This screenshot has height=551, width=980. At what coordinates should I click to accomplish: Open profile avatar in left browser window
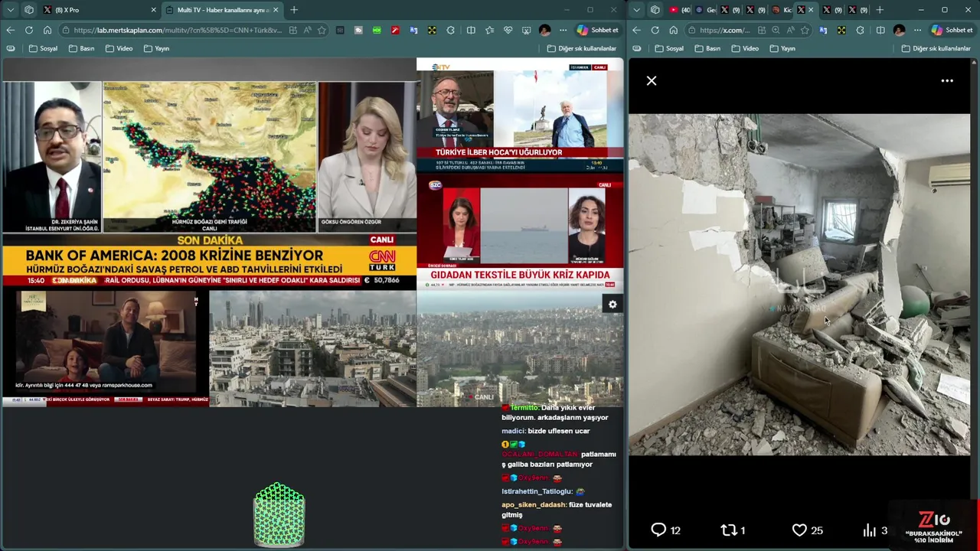tap(544, 30)
